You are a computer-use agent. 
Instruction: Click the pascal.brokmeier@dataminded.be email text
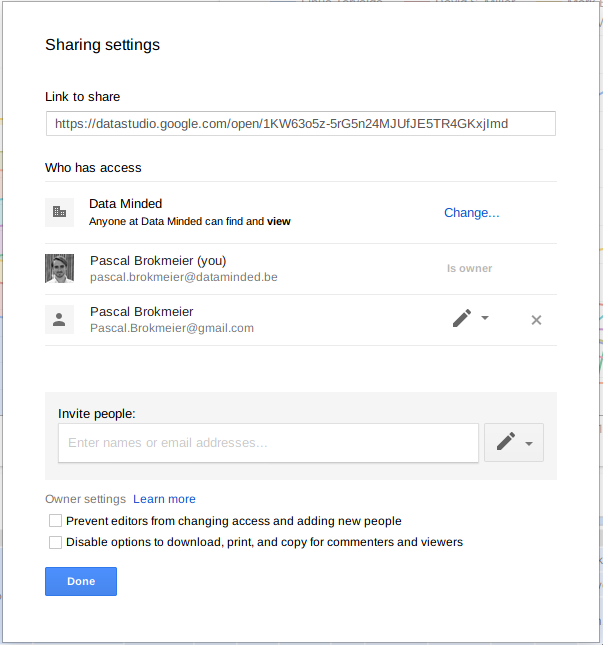tap(183, 277)
